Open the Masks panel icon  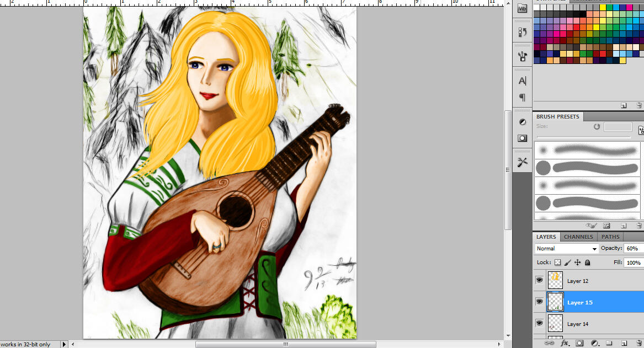pos(522,138)
